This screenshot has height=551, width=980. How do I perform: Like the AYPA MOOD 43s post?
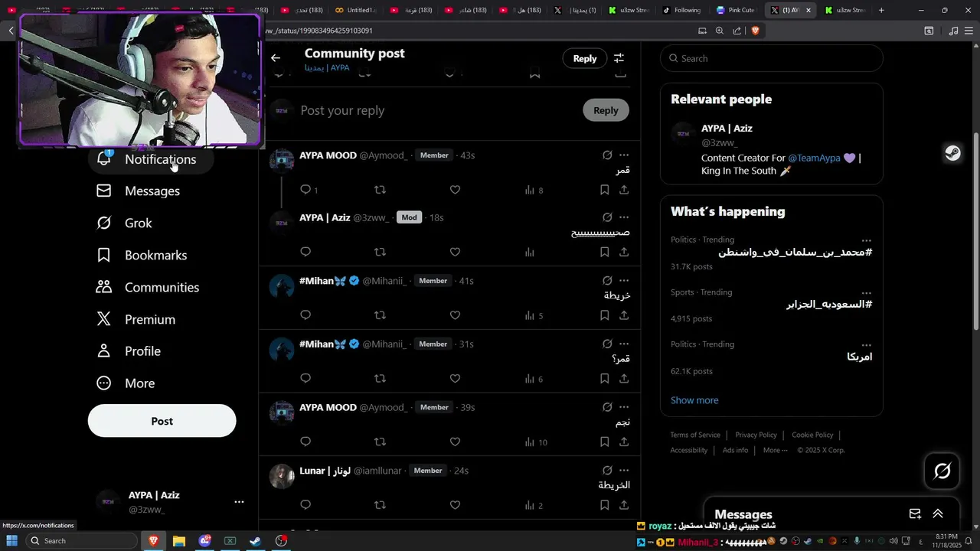[455, 190]
